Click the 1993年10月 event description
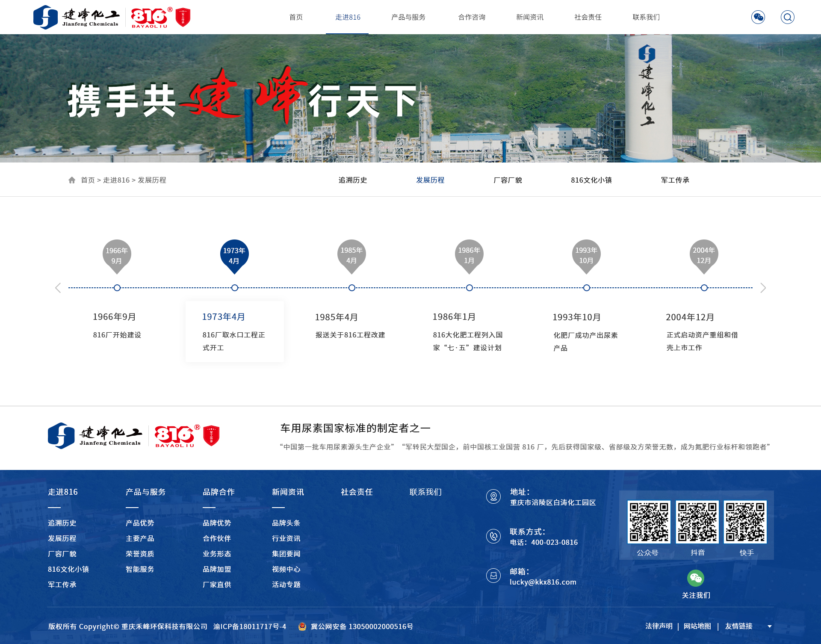Viewport: 821px width, 644px height. tap(585, 341)
